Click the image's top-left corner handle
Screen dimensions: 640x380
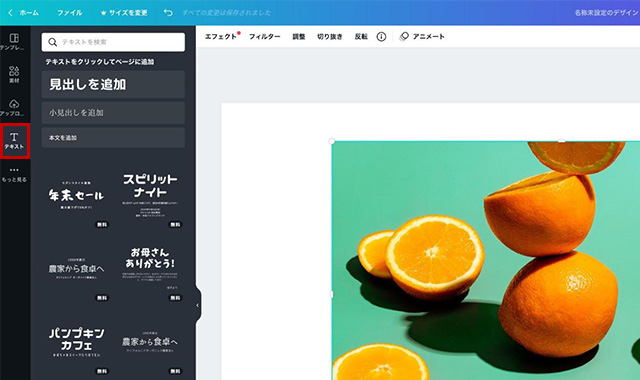[x=332, y=141]
